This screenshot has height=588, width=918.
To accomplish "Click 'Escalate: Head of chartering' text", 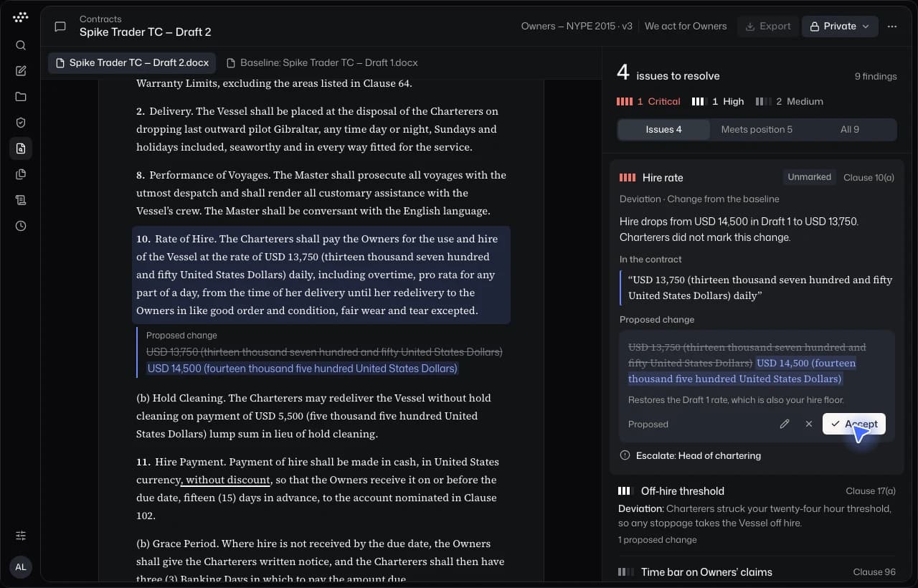I will tap(698, 455).
